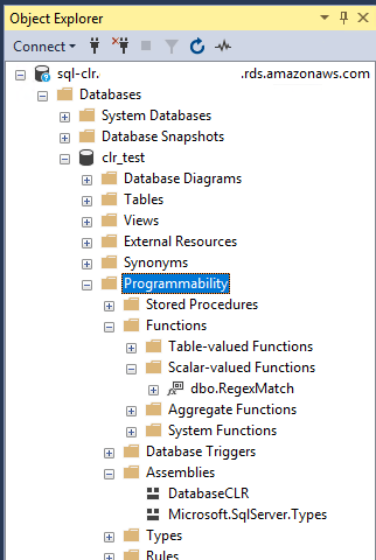Expand the Aggregate Functions node
The height and width of the screenshot is (560, 376).
tap(131, 411)
